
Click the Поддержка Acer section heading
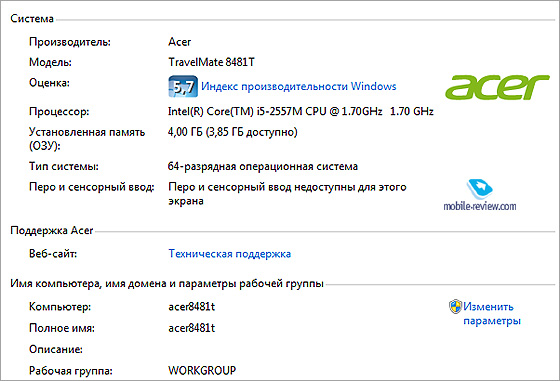coord(52,231)
